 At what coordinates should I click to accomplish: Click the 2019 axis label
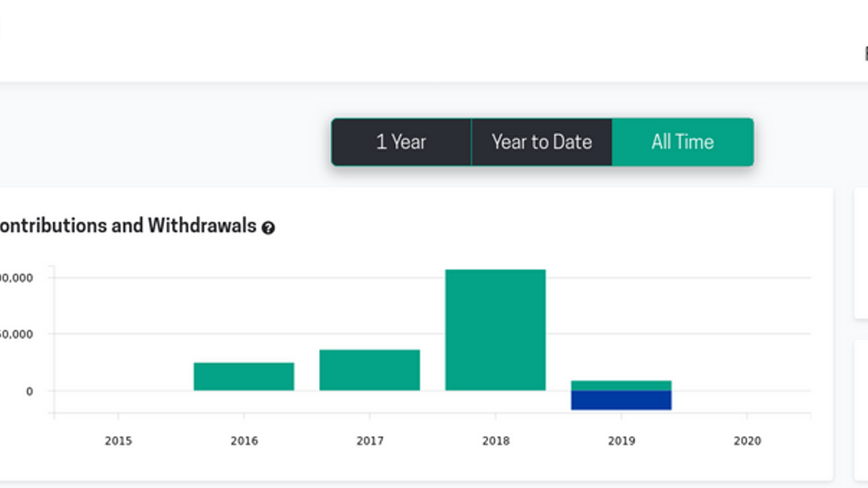coord(621,441)
